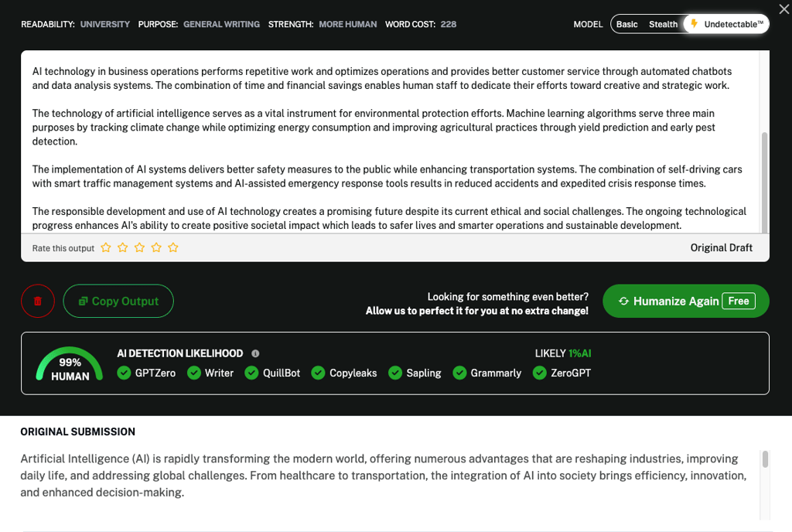Click the ZeroGPT green check icon

pos(539,373)
